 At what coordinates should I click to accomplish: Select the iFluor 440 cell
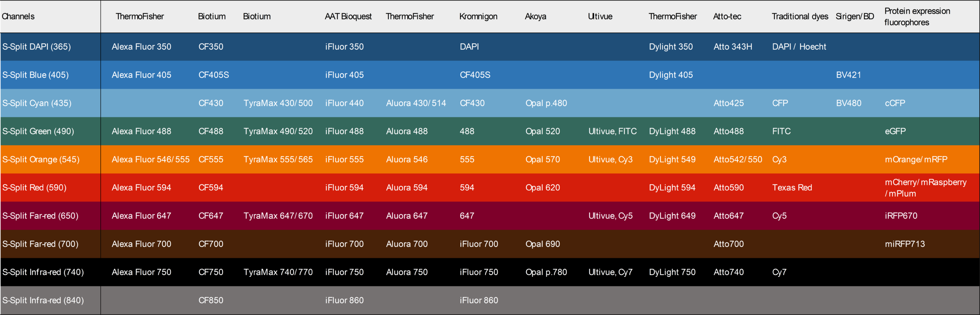[x=344, y=103]
